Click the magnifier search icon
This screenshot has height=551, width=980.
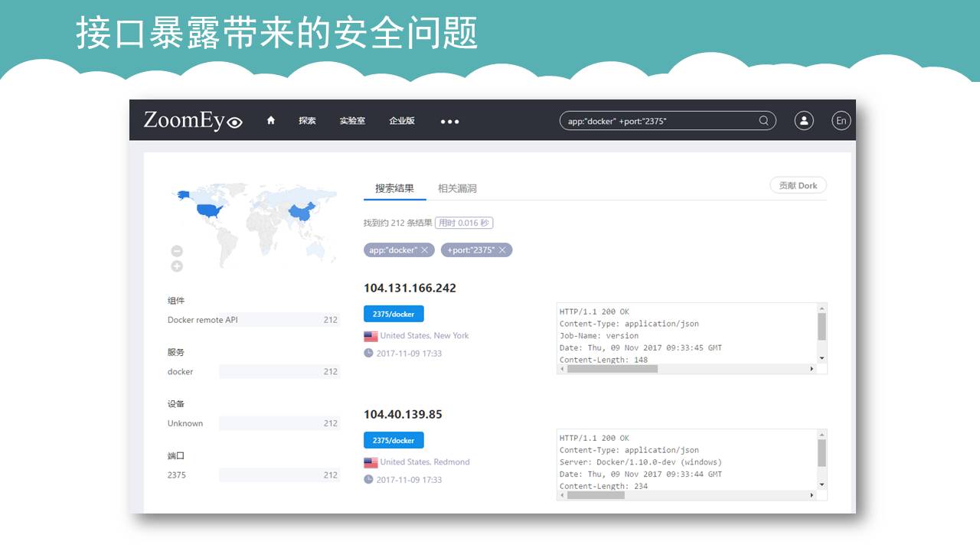click(x=764, y=120)
